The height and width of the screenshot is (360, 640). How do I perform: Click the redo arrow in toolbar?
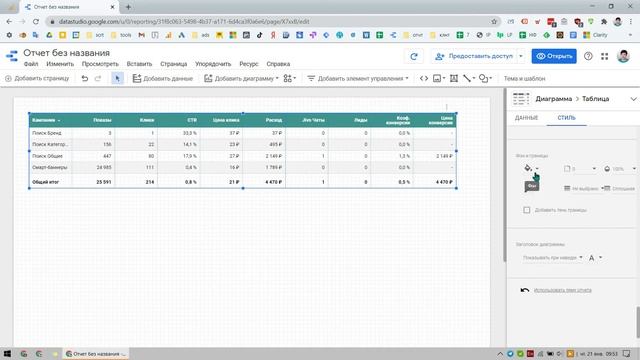point(98,78)
